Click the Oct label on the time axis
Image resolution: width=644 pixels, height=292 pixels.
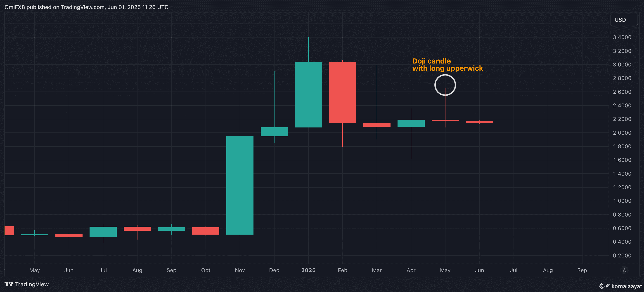tap(206, 270)
